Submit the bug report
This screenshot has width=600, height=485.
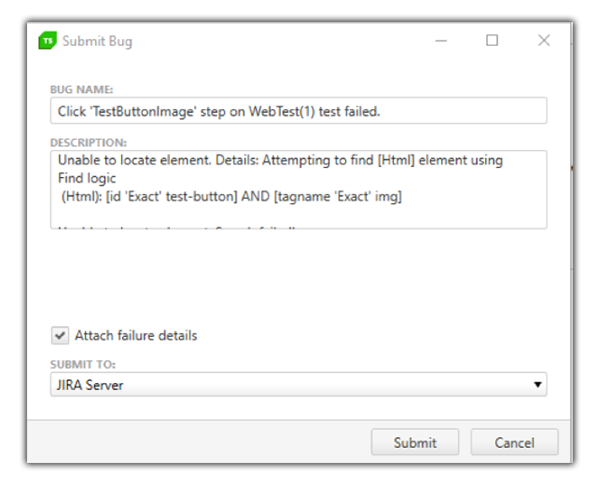point(415,442)
